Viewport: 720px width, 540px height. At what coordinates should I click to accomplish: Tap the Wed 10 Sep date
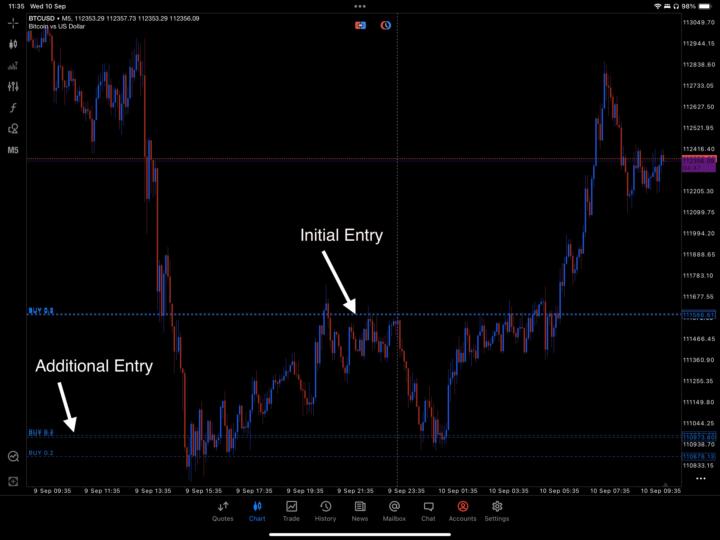pos(48,6)
